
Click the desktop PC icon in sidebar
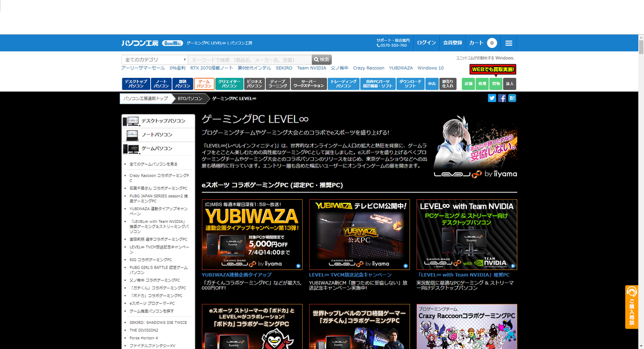131,121
